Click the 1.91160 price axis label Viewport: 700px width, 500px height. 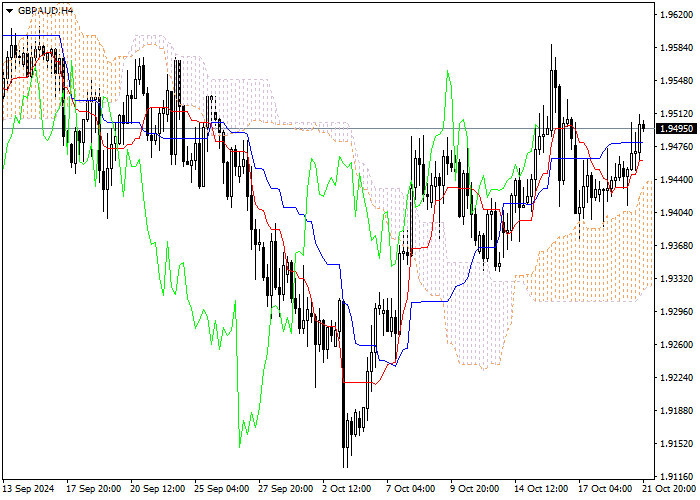[x=677, y=476]
